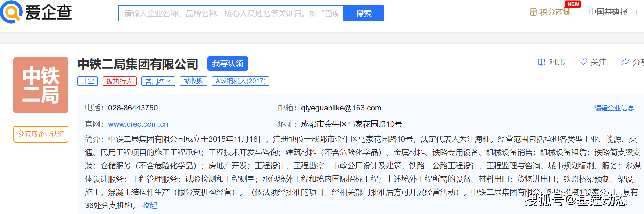Image resolution: width=644 pixels, height=214 pixels.
Task: Click the 获取企业认证 button
Action: point(41,134)
